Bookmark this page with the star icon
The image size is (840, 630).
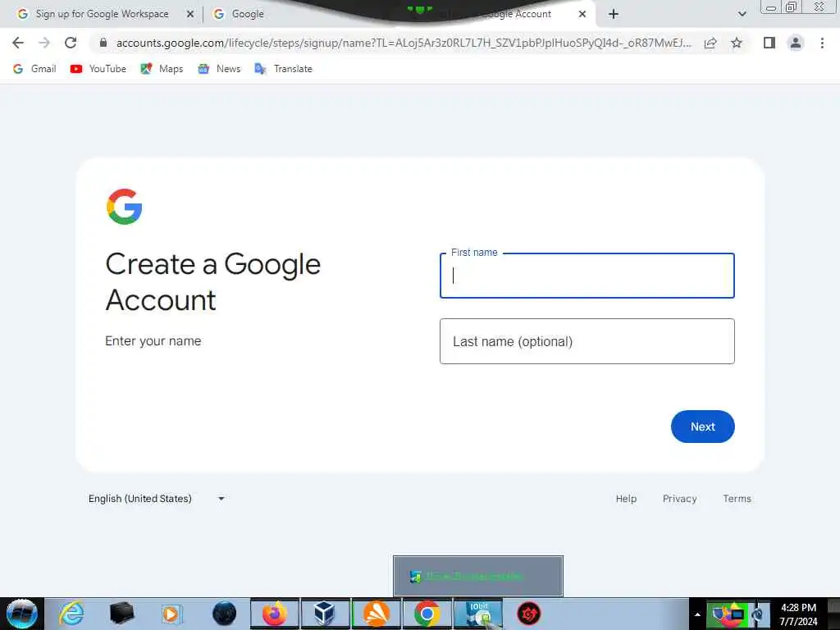click(737, 43)
